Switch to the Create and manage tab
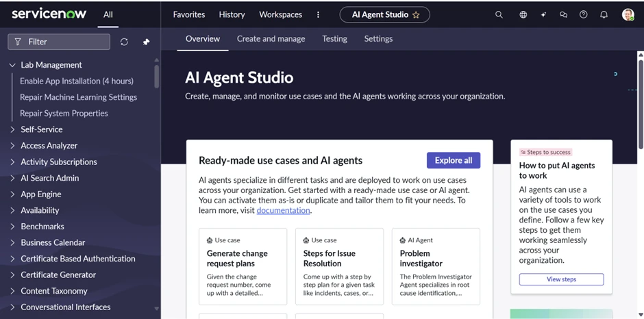The width and height of the screenshot is (644, 319). click(271, 39)
